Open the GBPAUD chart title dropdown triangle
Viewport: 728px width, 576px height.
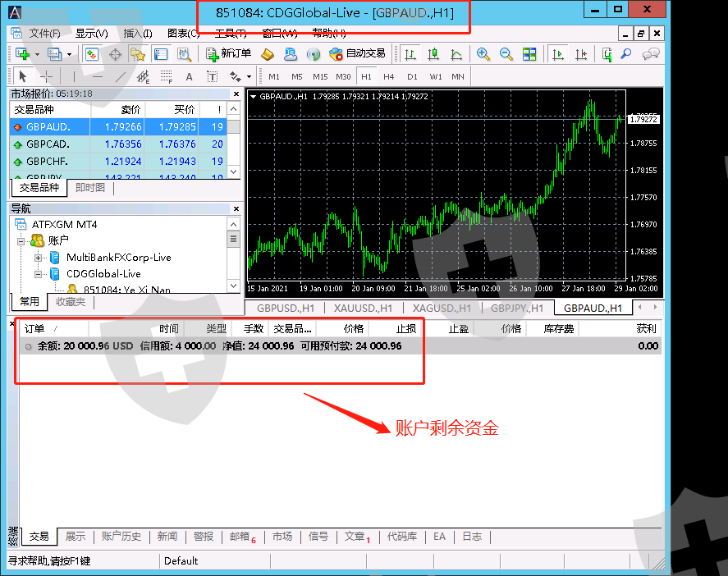coord(254,97)
